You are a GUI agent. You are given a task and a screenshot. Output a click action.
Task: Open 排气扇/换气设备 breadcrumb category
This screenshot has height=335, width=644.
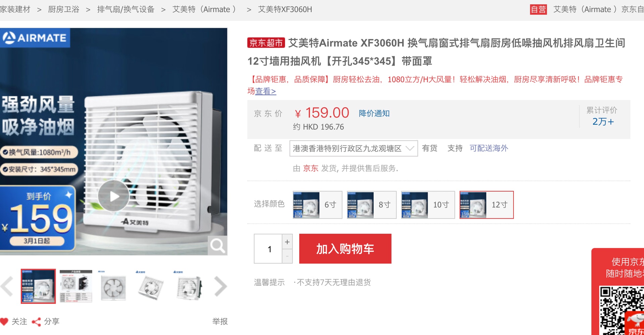(x=126, y=9)
